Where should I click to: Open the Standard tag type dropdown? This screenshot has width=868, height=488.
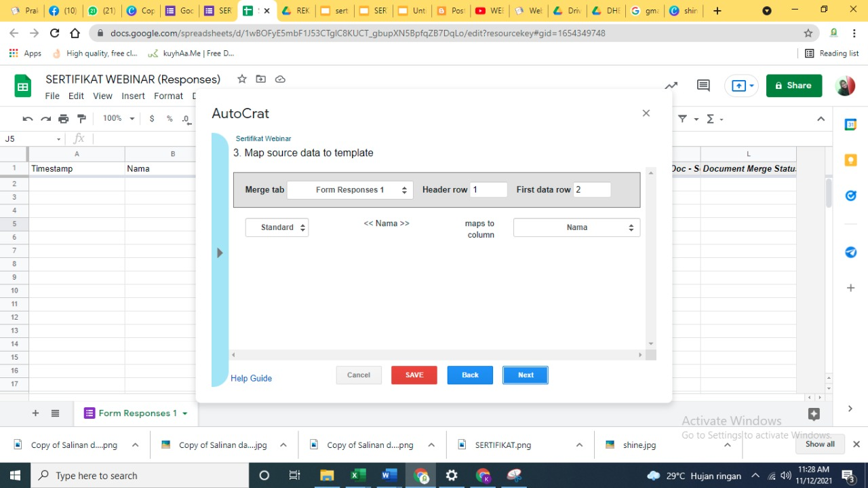coord(277,227)
